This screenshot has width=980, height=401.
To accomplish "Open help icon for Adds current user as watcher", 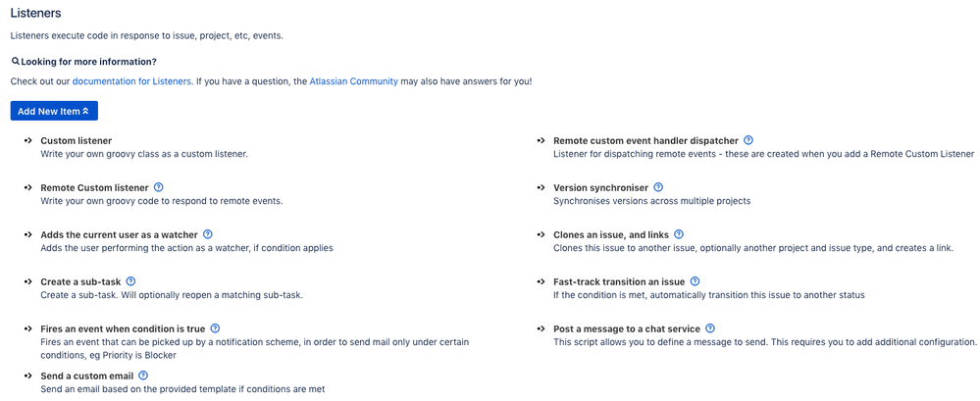I will point(208,234).
